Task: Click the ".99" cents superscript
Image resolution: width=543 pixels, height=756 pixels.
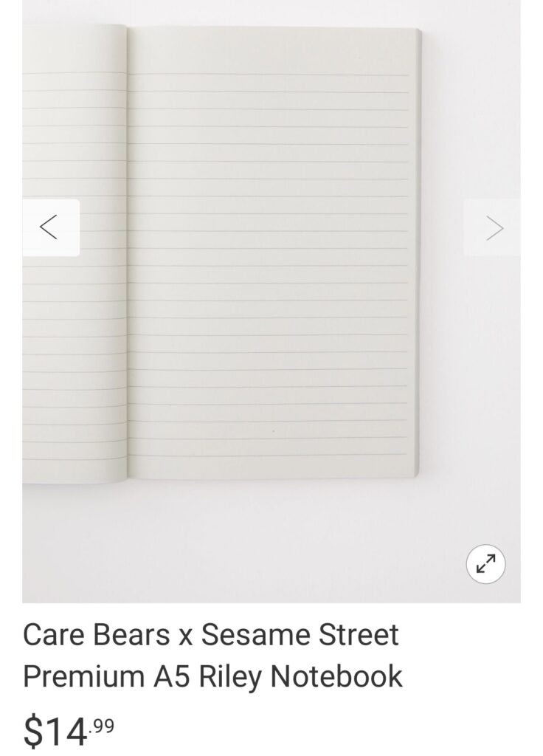Action: pyautogui.click(x=102, y=726)
